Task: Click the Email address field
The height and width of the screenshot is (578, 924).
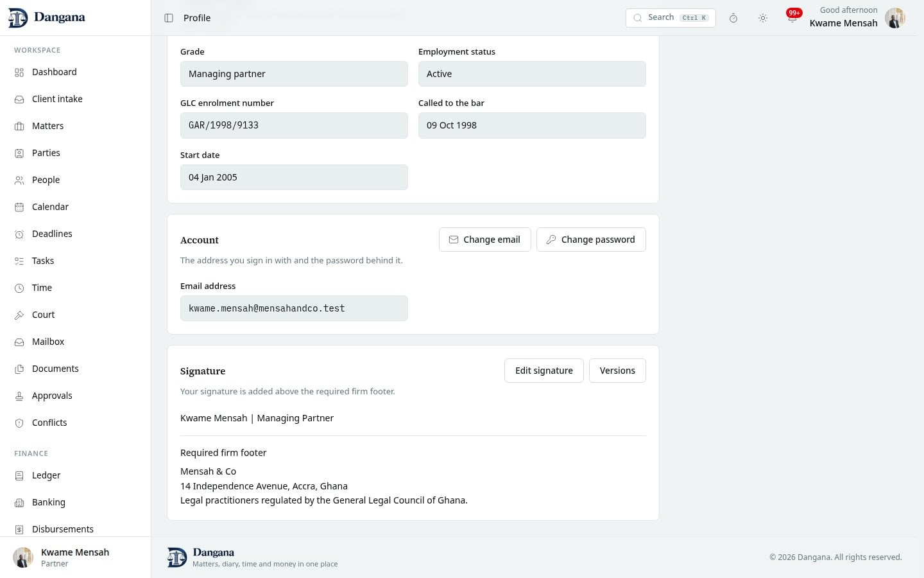Action: point(294,308)
